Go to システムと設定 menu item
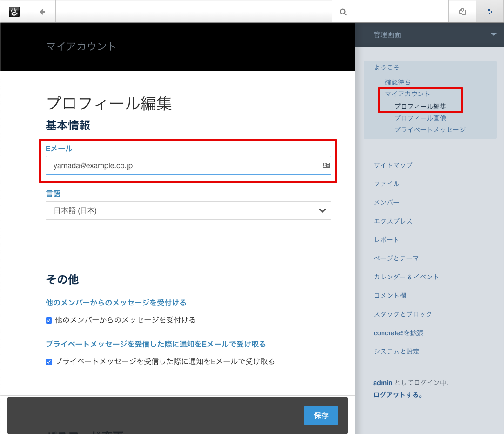Viewport: 504px width, 434px height. click(x=396, y=351)
